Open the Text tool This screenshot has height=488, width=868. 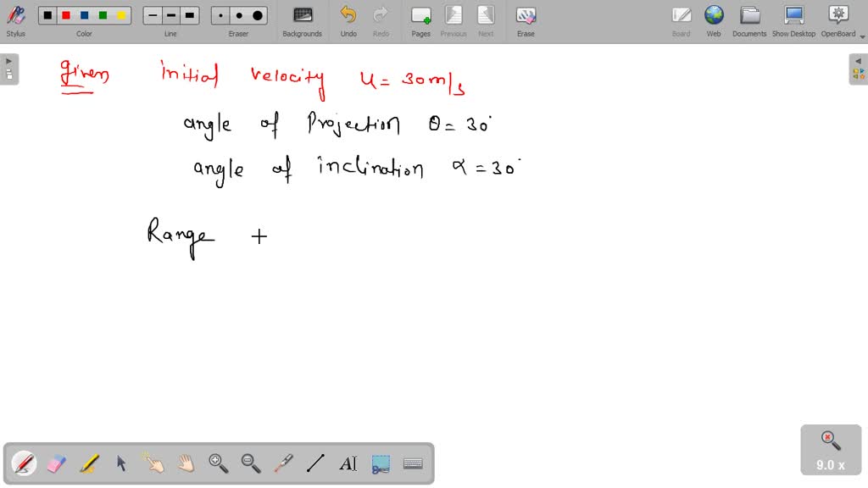pyautogui.click(x=348, y=463)
